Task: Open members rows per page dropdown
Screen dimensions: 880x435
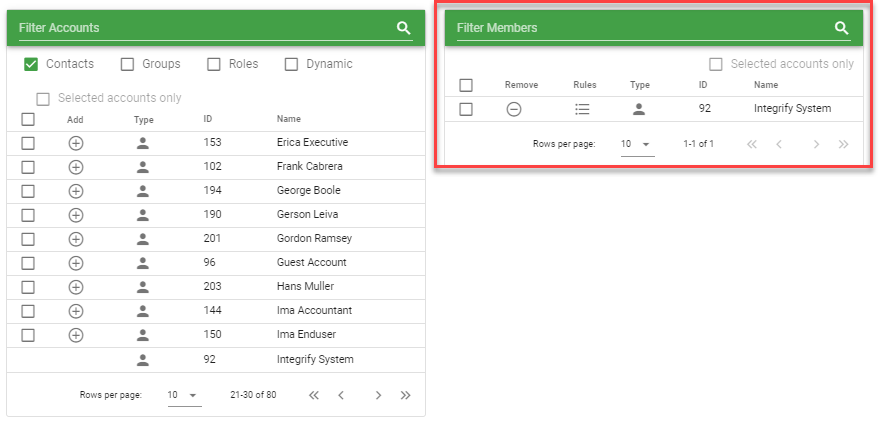Action: 636,144
